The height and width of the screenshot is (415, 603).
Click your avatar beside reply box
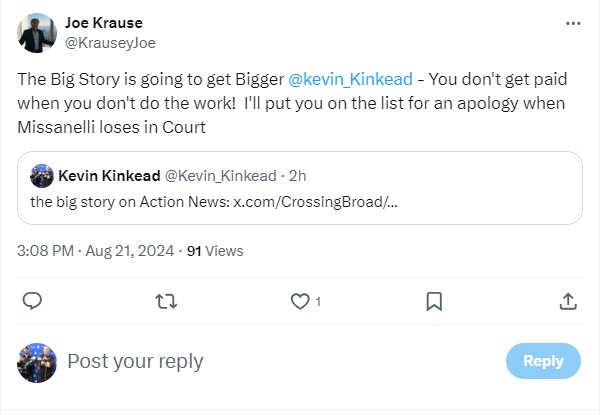coord(36,361)
